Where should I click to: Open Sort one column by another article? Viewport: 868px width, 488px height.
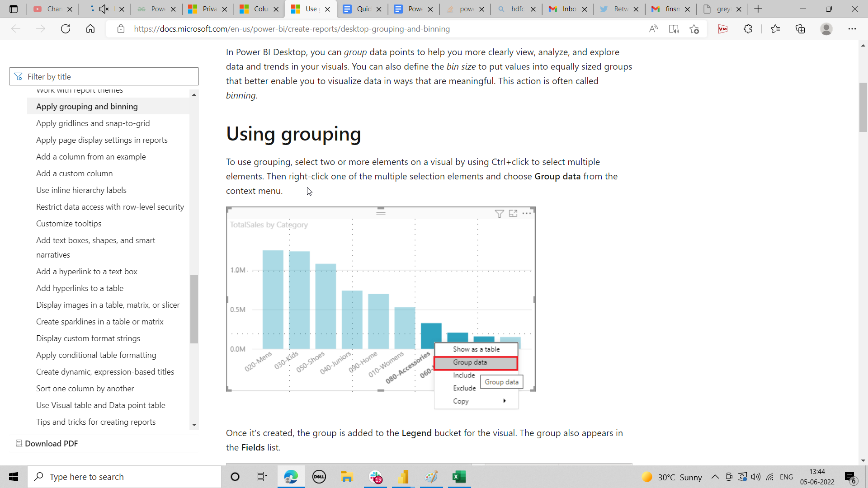[85, 389]
